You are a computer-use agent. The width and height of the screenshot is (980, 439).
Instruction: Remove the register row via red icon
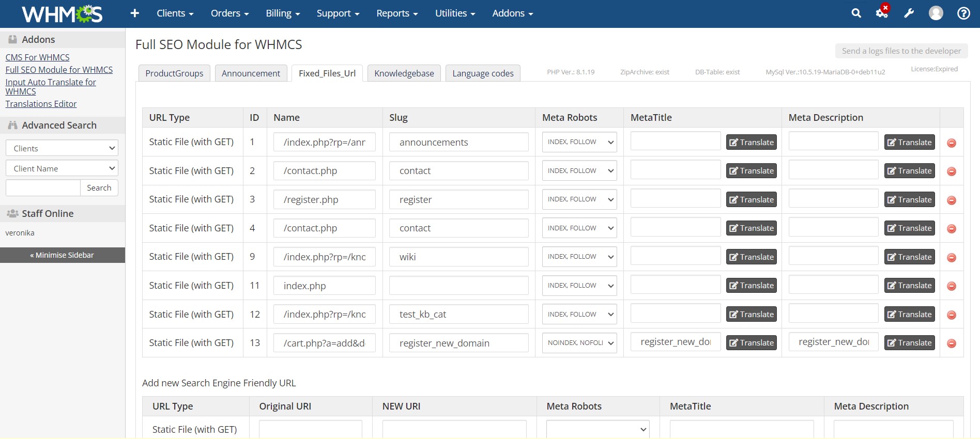(952, 200)
